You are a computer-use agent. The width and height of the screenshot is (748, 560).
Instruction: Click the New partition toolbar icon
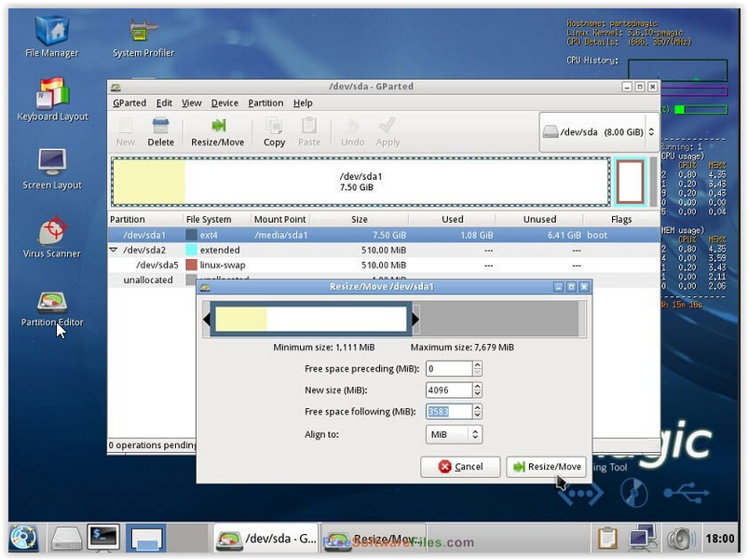point(126,132)
